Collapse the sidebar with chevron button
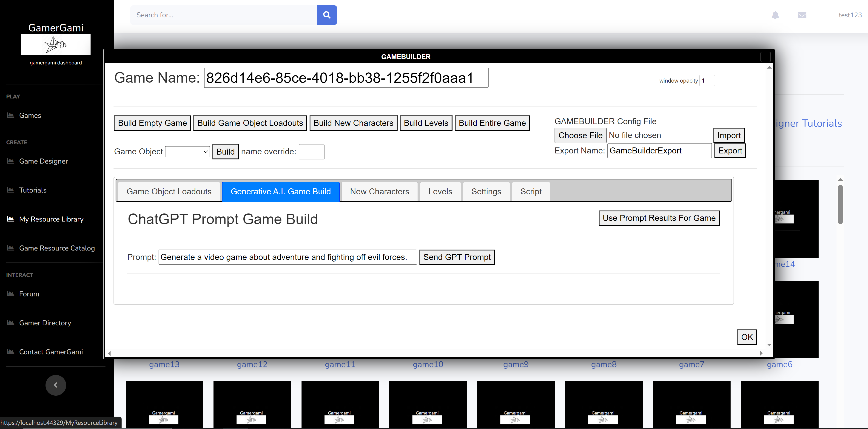Image resolution: width=868 pixels, height=429 pixels. click(x=56, y=385)
